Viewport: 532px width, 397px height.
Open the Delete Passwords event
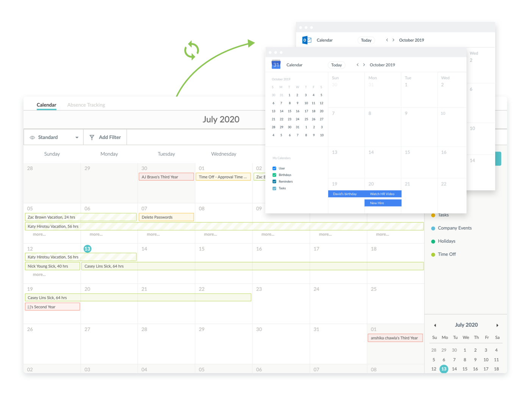[166, 217]
